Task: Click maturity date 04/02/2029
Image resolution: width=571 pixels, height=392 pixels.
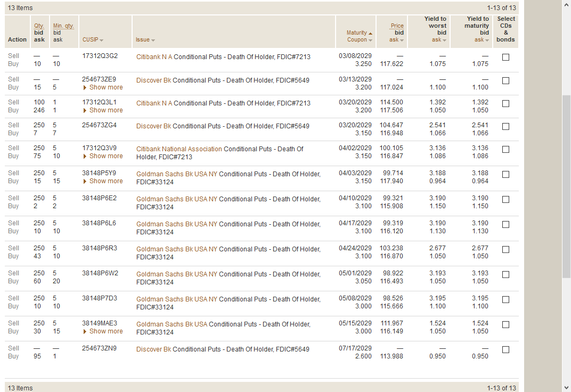Action: point(355,148)
